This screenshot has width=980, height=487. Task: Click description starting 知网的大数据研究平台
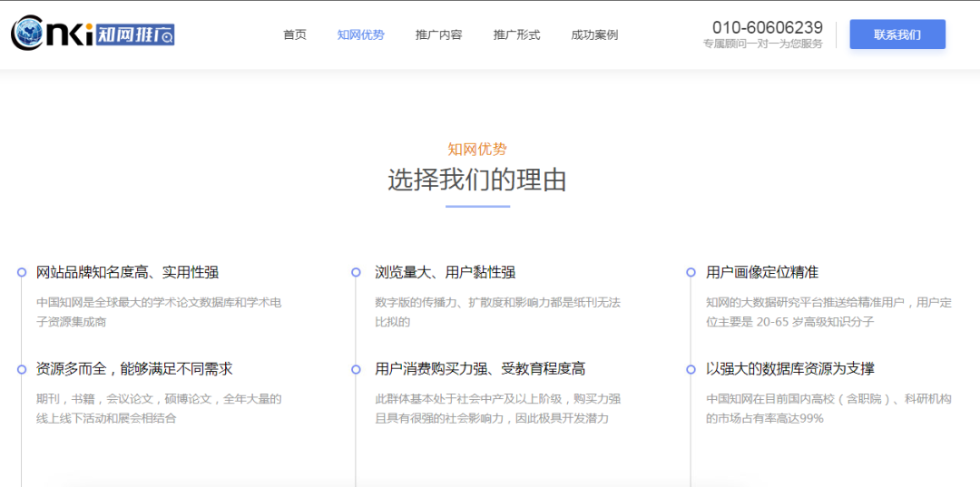[829, 313]
